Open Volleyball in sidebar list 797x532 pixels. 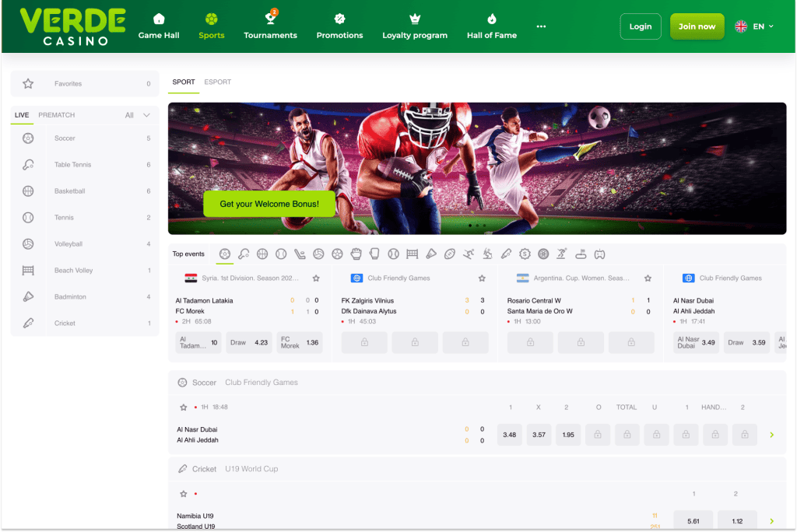pos(85,244)
